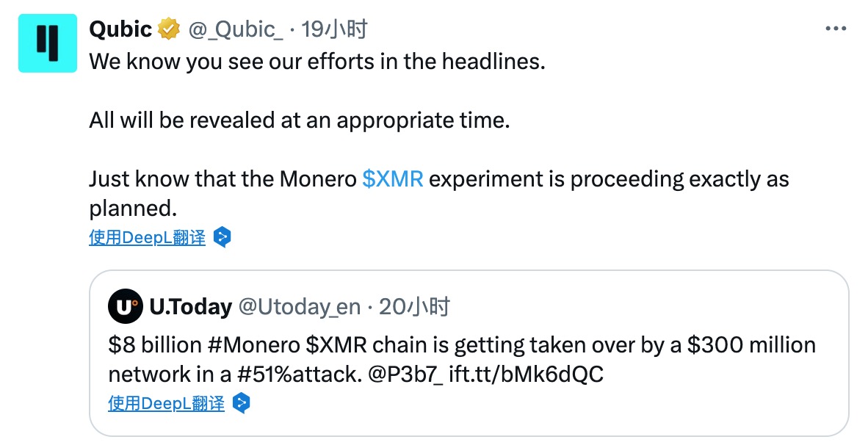Image resolution: width=868 pixels, height=445 pixels.
Task: Click the 20小时 timestamp in the quoted tweet
Action: click(414, 306)
